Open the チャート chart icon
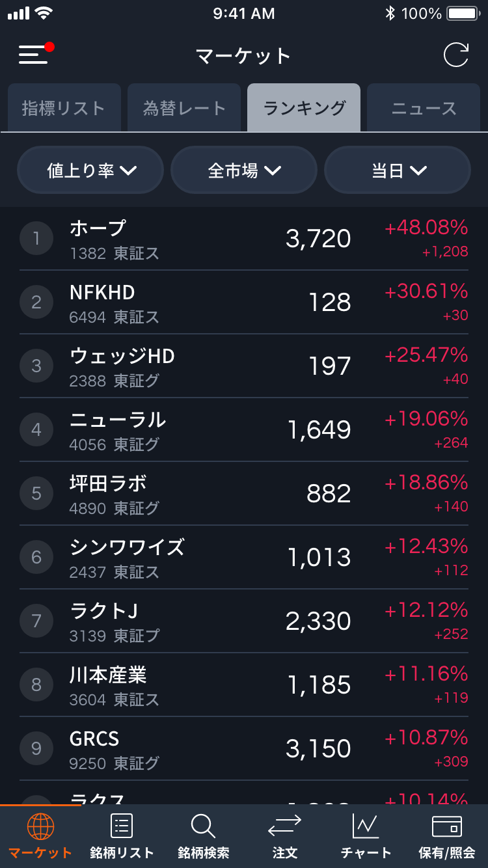This screenshot has height=868, width=488. point(366,826)
